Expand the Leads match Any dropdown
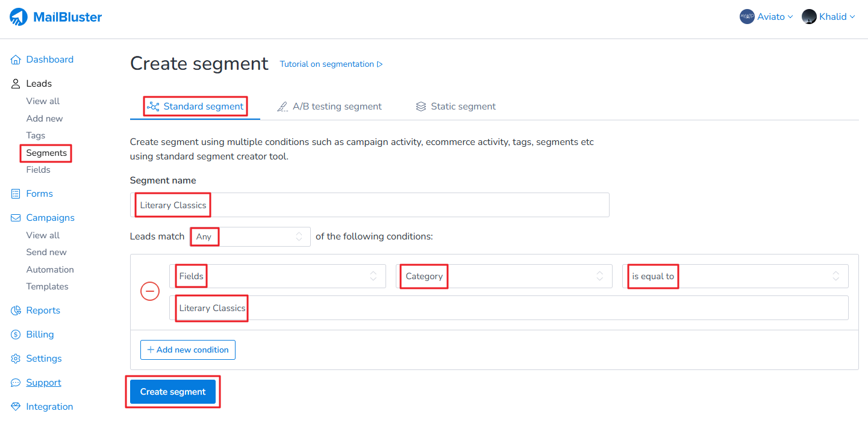 (250, 236)
